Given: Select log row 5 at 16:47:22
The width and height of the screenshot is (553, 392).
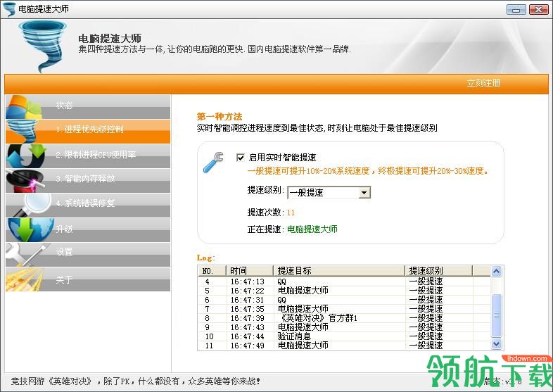Looking at the screenshot, I should (344, 291).
